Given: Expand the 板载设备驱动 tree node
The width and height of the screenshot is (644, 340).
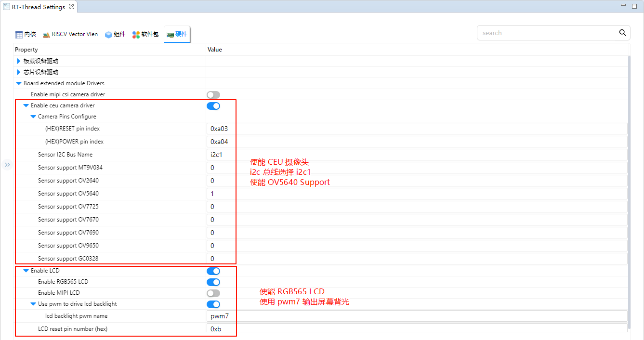Looking at the screenshot, I should pos(19,61).
